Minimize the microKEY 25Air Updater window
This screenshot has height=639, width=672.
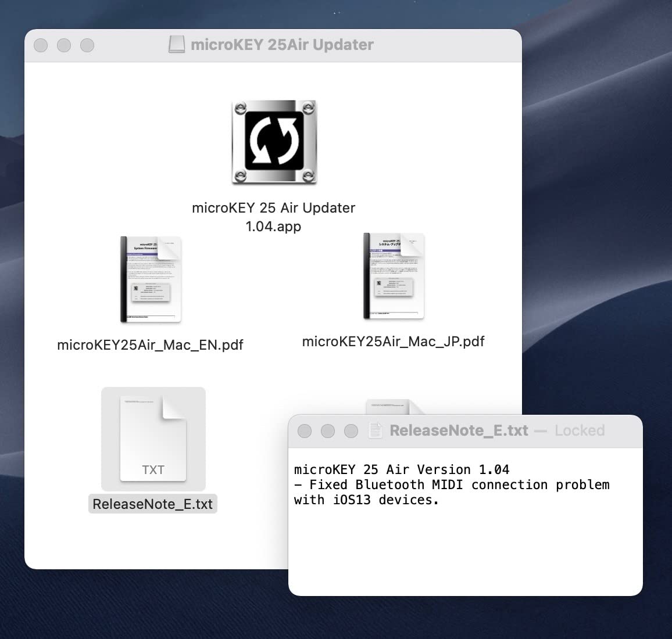(64, 45)
